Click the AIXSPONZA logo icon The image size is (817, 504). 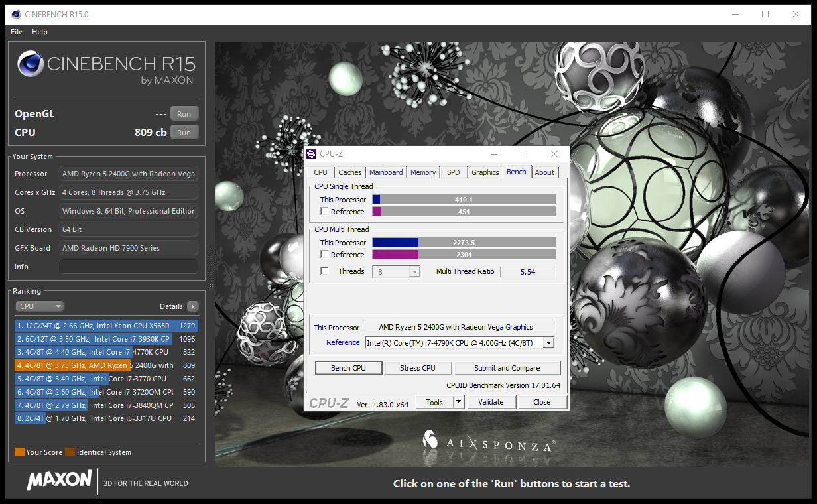pyautogui.click(x=431, y=440)
